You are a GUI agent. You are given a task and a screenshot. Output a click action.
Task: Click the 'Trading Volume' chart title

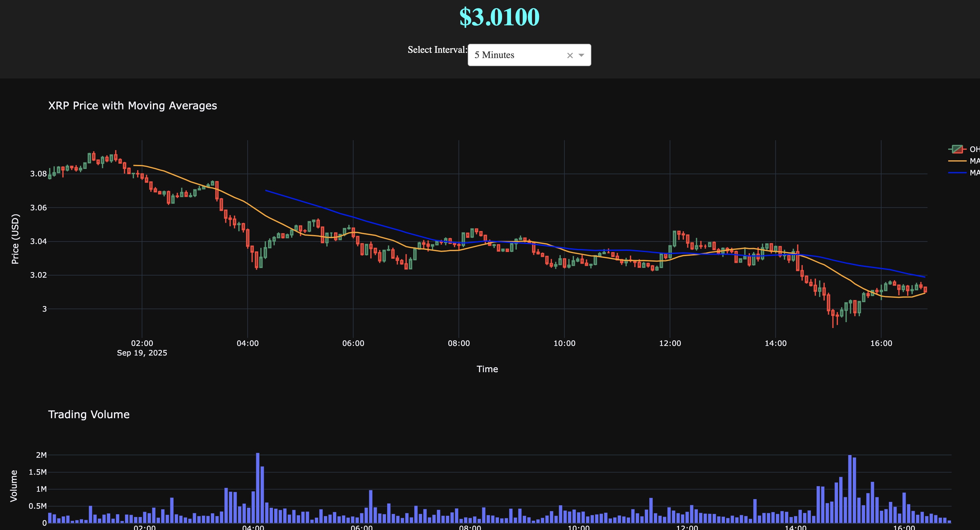(89, 414)
